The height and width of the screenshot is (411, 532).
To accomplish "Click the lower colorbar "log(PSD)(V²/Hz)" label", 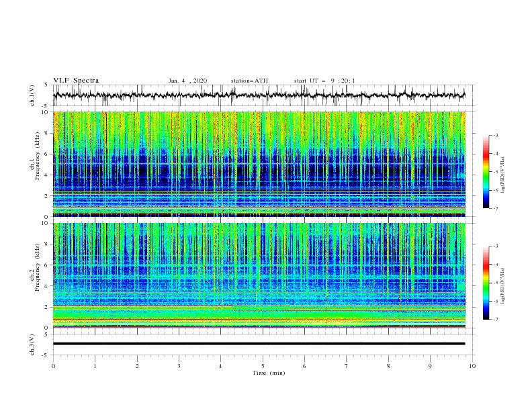I will coord(502,286).
